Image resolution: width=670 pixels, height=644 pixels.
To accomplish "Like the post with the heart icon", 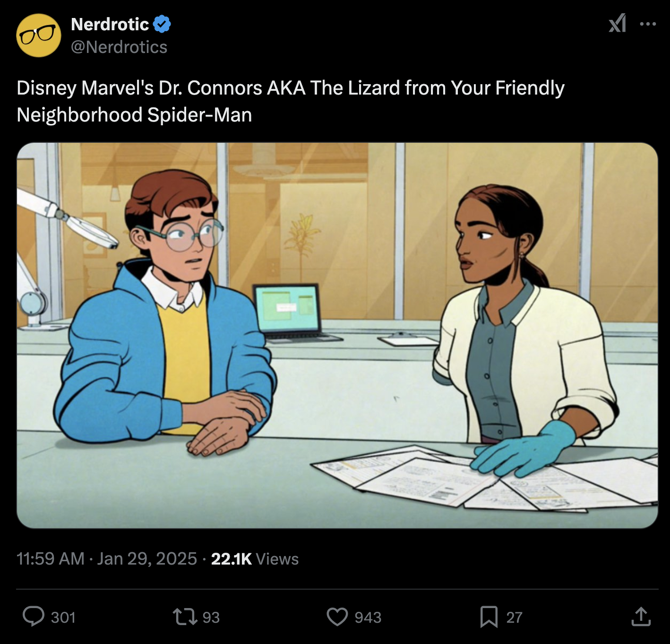I will (337, 617).
